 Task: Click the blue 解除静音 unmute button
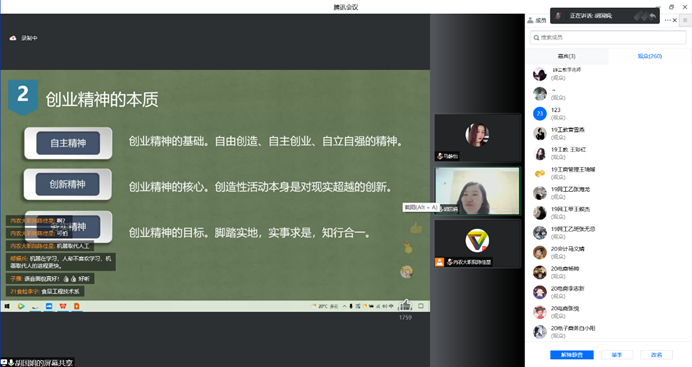click(x=572, y=355)
